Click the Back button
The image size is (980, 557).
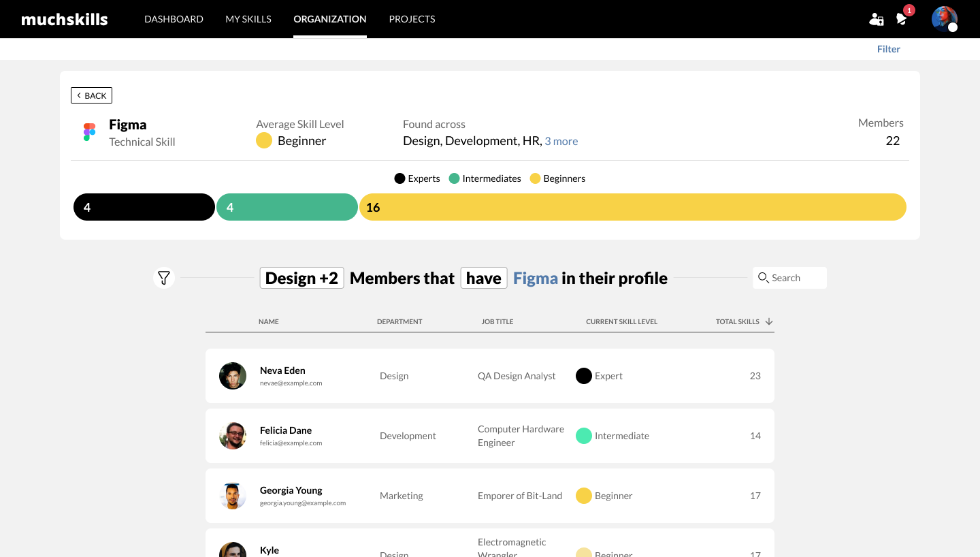point(91,95)
